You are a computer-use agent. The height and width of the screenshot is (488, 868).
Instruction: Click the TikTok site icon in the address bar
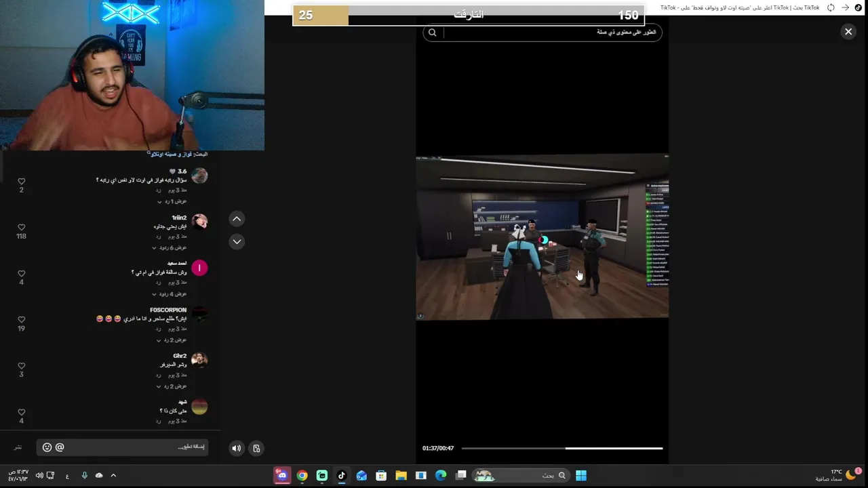tap(858, 7)
